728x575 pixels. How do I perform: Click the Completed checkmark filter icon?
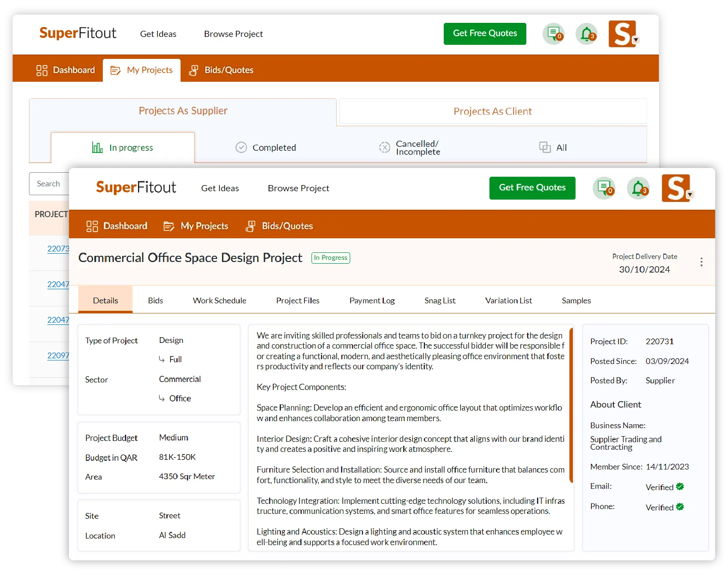pos(241,147)
